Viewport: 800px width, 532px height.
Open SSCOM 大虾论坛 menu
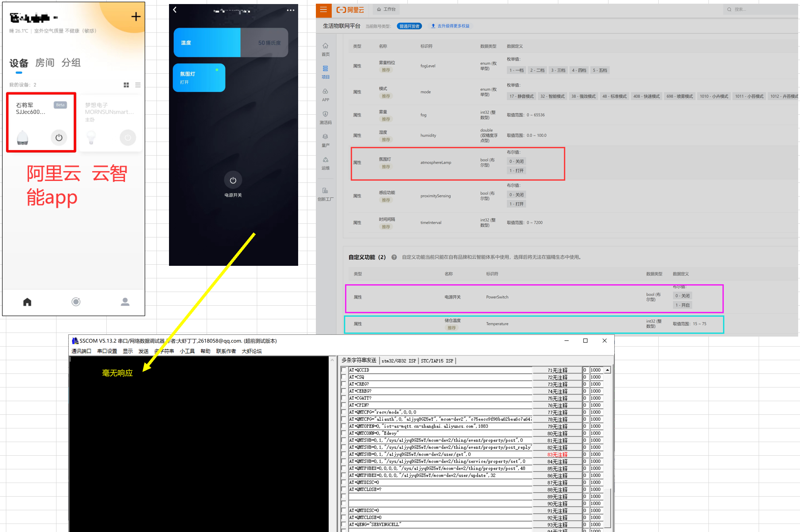point(252,351)
